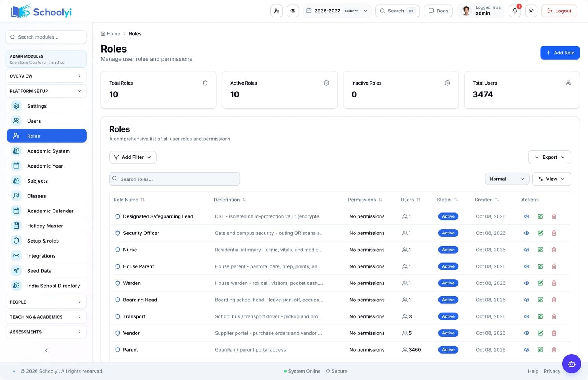Edit the Security Officer role
This screenshot has width=588, height=380.
click(x=540, y=233)
